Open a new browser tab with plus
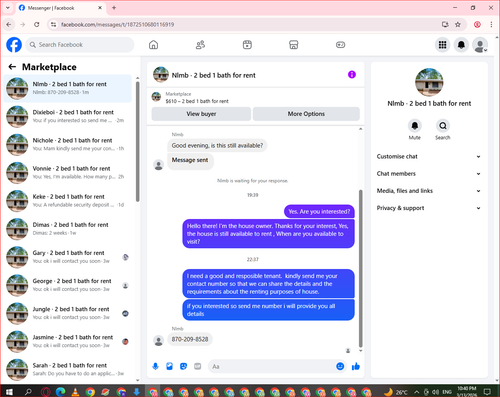This screenshot has height=397, width=500. point(114,8)
